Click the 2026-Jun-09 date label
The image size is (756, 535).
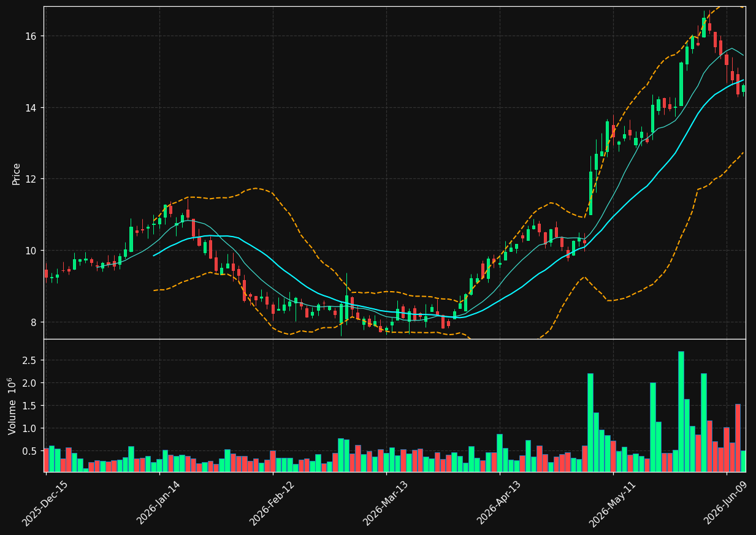click(725, 503)
